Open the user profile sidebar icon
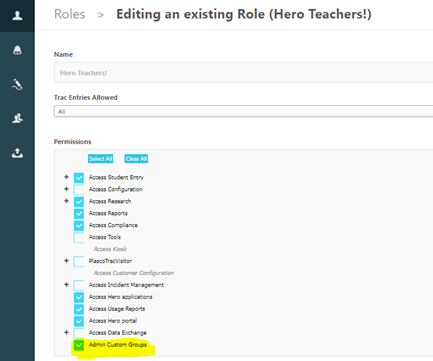This screenshot has width=433, height=361. (17, 16)
